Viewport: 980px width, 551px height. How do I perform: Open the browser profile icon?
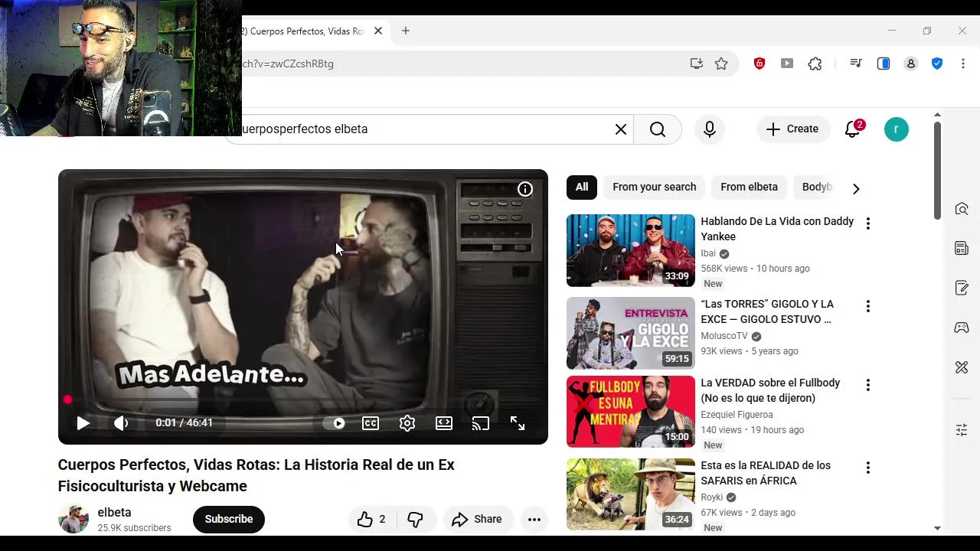click(911, 64)
